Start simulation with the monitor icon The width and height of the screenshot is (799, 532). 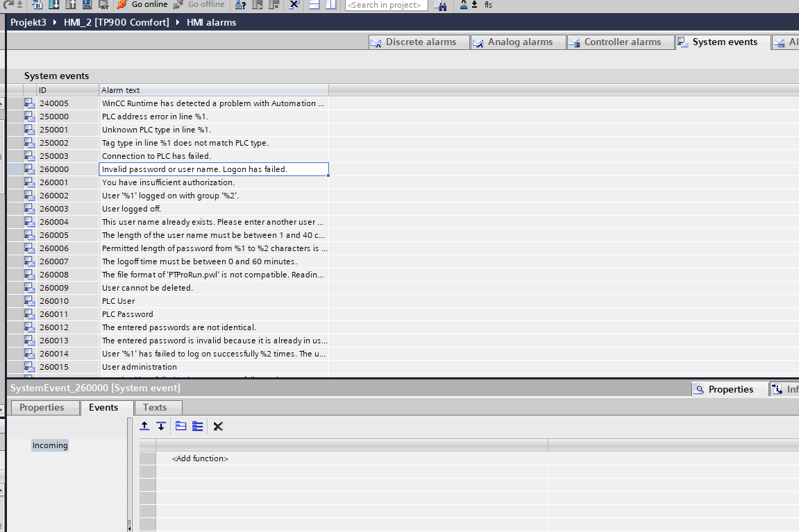coord(87,5)
